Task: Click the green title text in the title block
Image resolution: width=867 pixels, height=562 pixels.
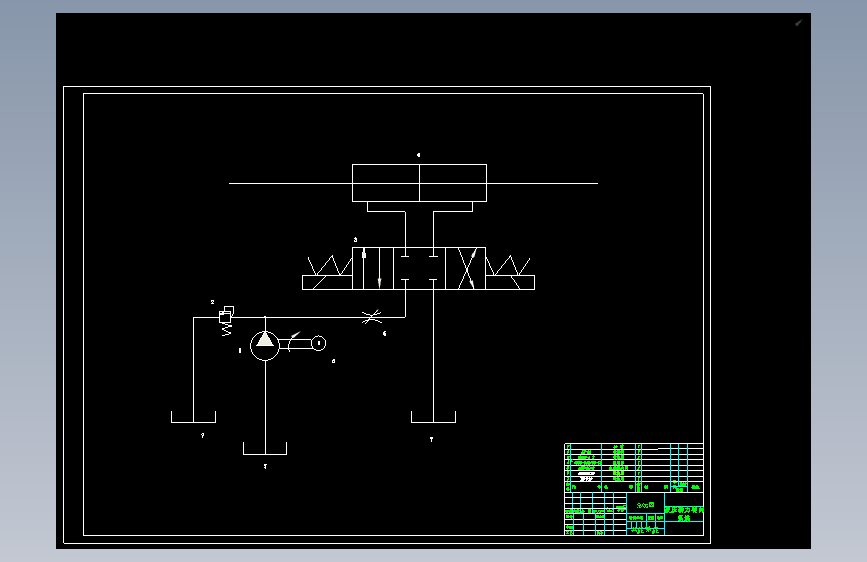Action: pos(684,514)
